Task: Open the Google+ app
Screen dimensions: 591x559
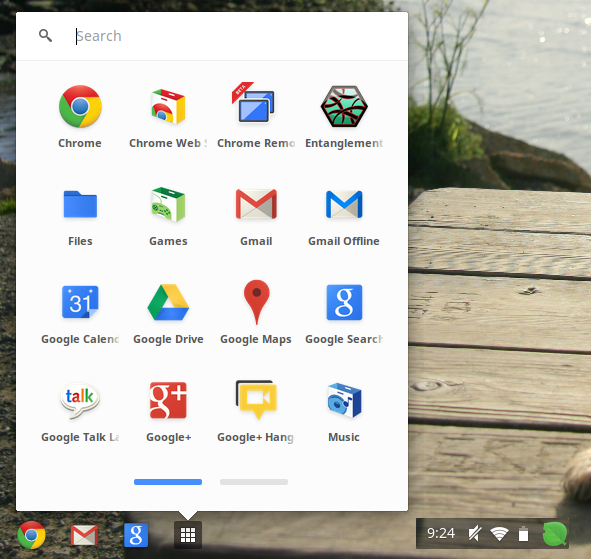Action: [168, 400]
